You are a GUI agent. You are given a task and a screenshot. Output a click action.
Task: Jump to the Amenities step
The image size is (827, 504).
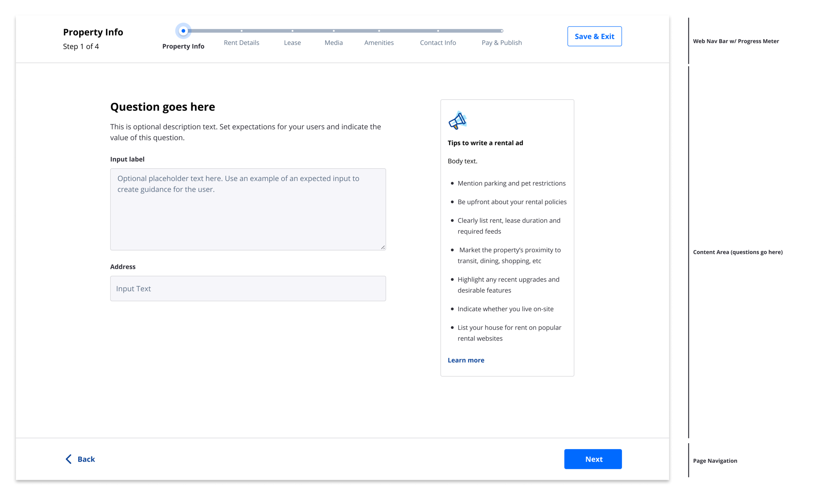(x=379, y=43)
